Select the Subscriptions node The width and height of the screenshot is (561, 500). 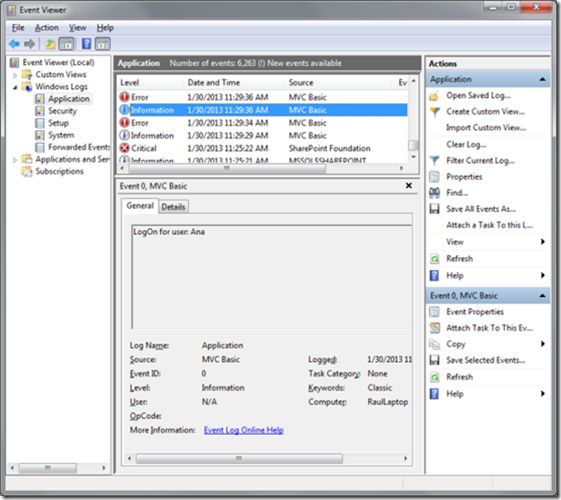point(59,171)
